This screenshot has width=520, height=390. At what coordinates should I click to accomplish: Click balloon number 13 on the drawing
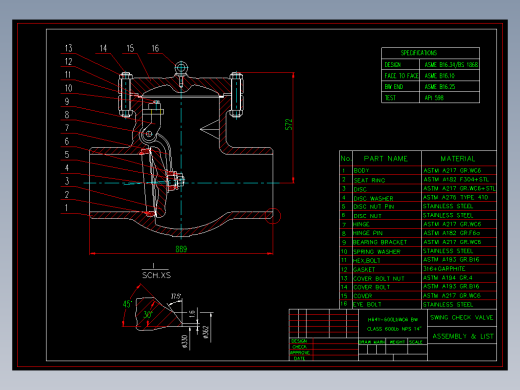[x=68, y=48]
